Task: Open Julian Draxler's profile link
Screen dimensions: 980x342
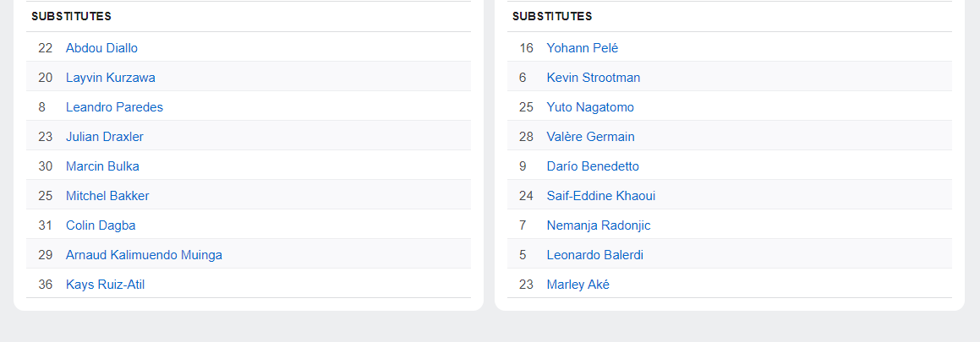Action: coord(104,137)
